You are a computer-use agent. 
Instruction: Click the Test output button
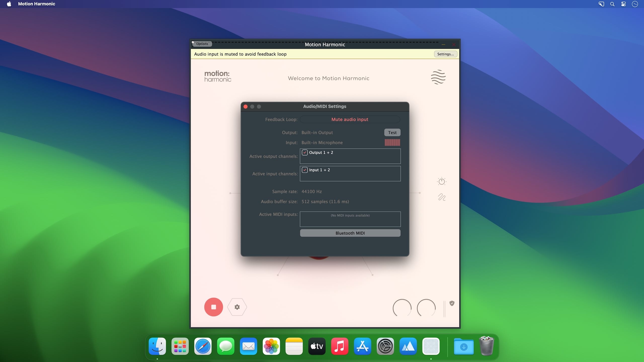[392, 132]
